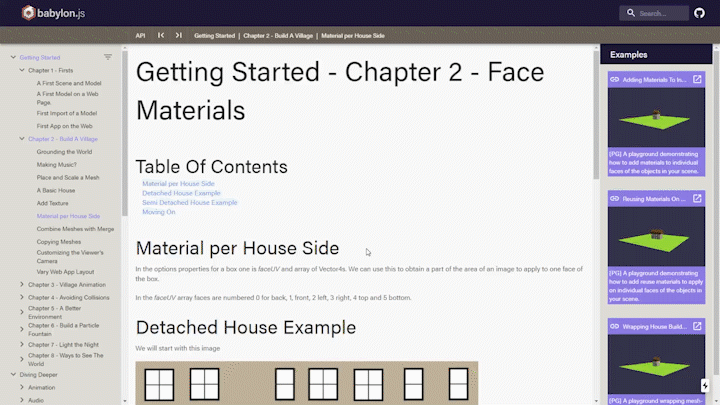Expand Chapter 8 - Ways to See The World
The width and height of the screenshot is (720, 405).
click(x=22, y=359)
